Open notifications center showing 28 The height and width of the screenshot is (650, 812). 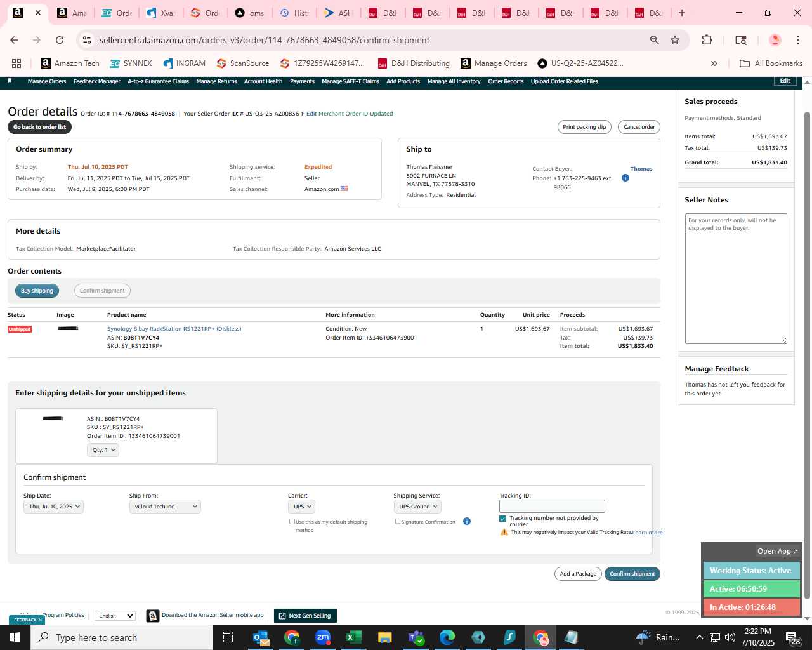click(793, 638)
